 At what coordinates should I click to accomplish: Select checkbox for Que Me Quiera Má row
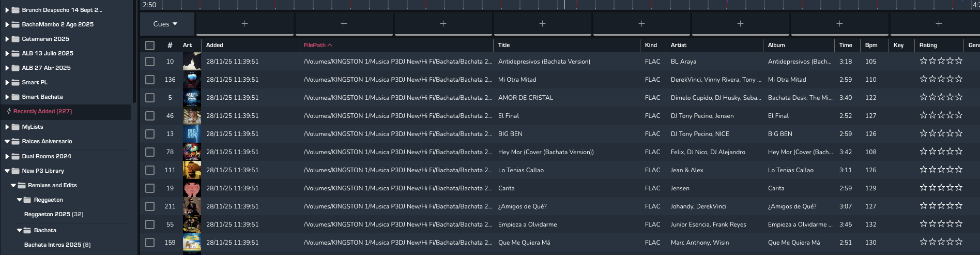pos(150,243)
